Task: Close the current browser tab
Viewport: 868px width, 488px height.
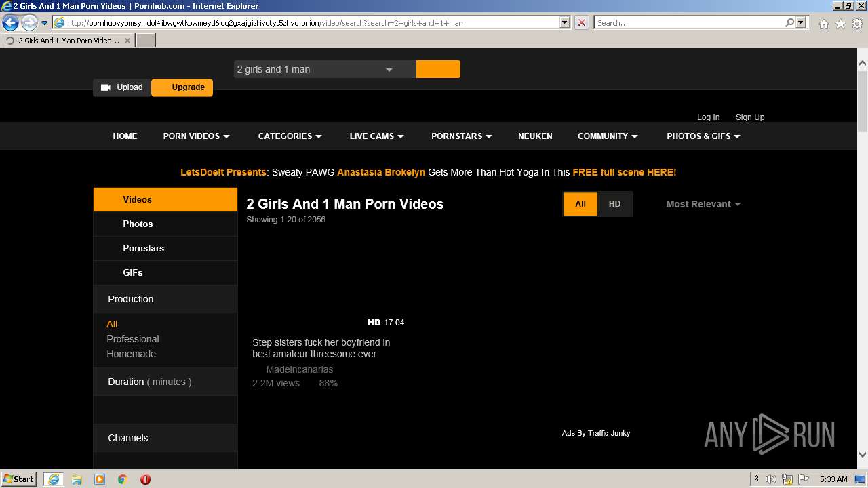Action: pos(127,41)
